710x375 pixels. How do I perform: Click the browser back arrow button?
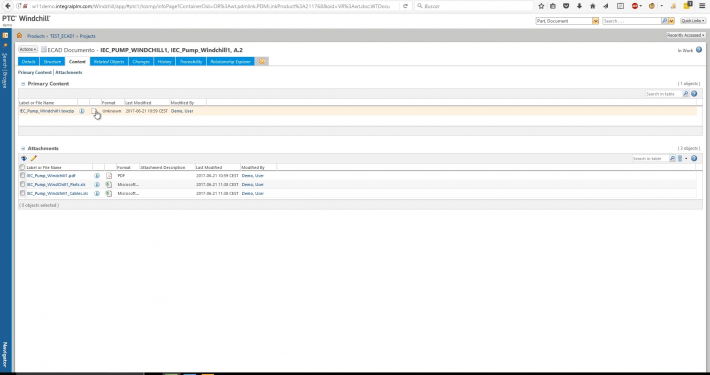point(8,6)
